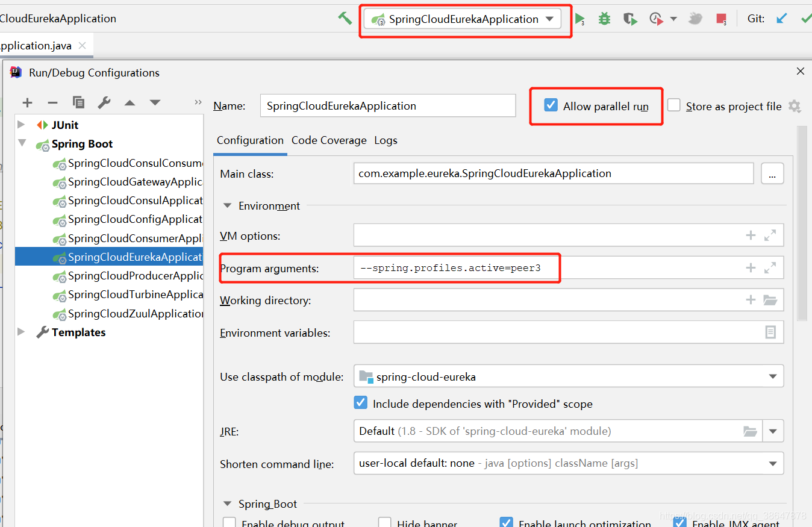The height and width of the screenshot is (527, 812).
Task: Open project file storage settings gear
Action: [795, 107]
